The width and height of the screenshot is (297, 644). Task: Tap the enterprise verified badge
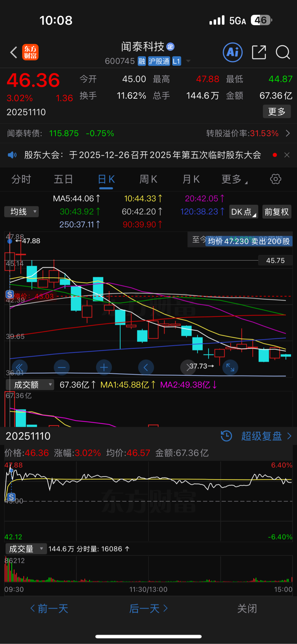pos(171,47)
